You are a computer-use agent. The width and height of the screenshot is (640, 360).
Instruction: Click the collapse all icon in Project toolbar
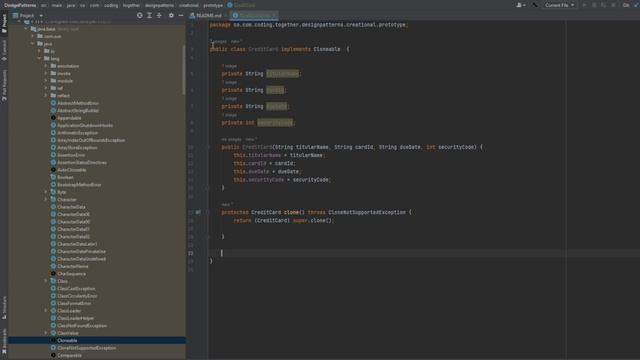pyautogui.click(x=159, y=15)
